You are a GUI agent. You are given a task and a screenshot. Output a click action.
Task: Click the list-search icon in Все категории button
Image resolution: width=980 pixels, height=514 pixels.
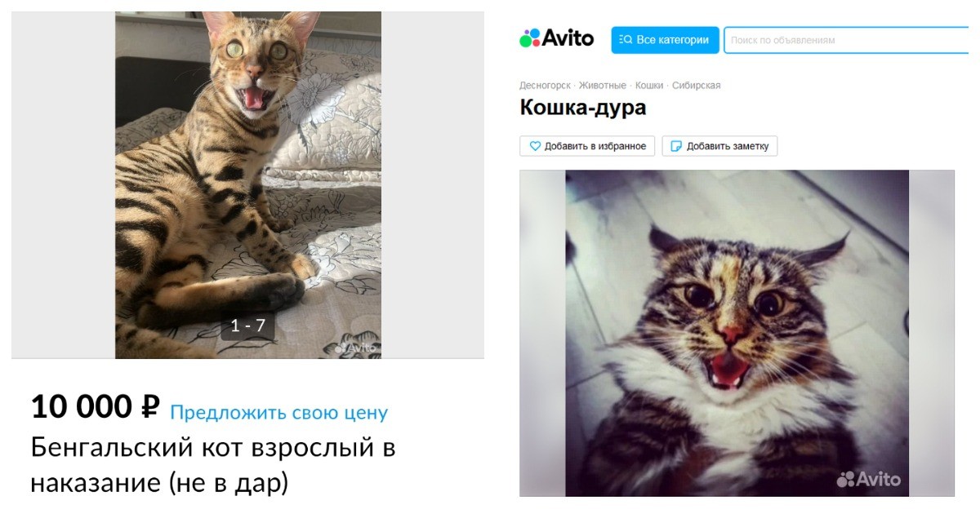click(x=626, y=40)
